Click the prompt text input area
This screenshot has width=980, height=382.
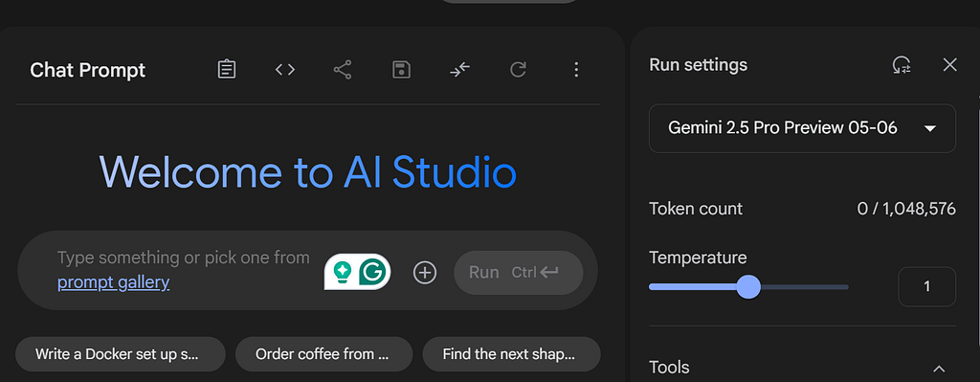(185, 270)
